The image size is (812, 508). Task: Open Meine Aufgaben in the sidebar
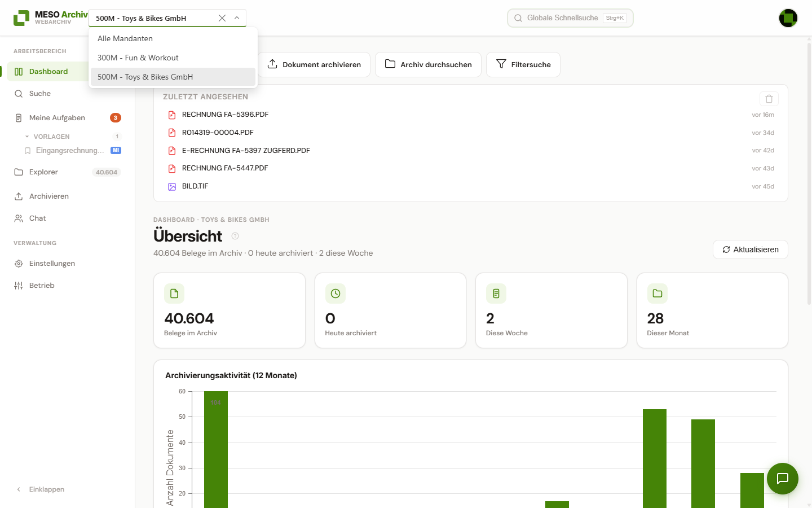68,118
